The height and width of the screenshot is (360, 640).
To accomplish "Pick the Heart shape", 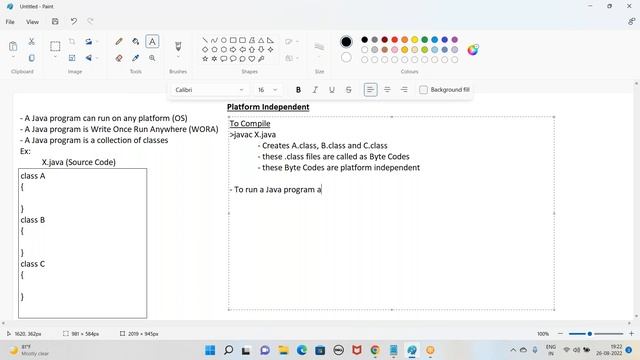I will [x=252, y=59].
